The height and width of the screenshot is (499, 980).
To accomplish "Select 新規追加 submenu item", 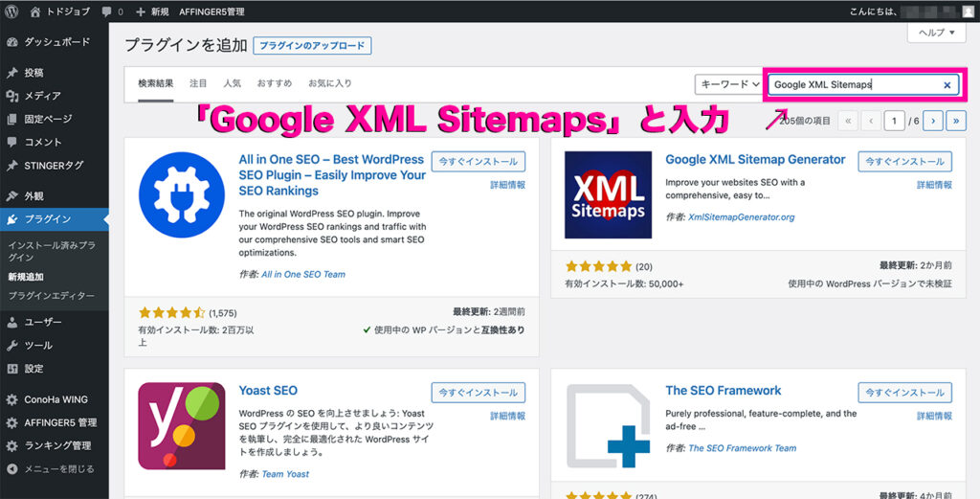I will 26,277.
